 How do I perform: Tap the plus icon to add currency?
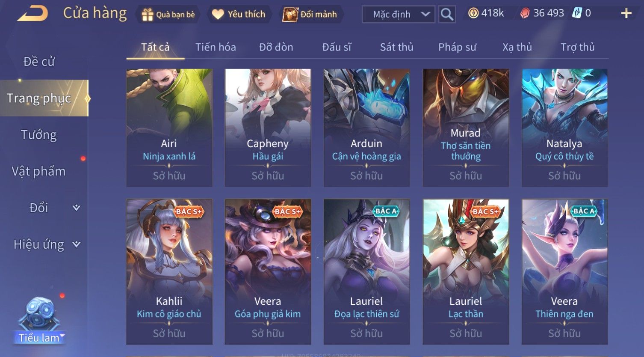(x=626, y=14)
